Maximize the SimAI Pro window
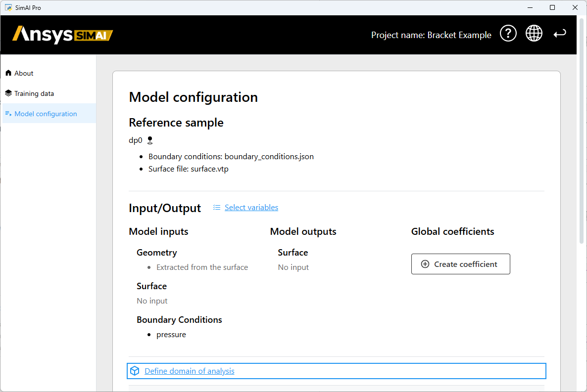 pyautogui.click(x=552, y=7)
